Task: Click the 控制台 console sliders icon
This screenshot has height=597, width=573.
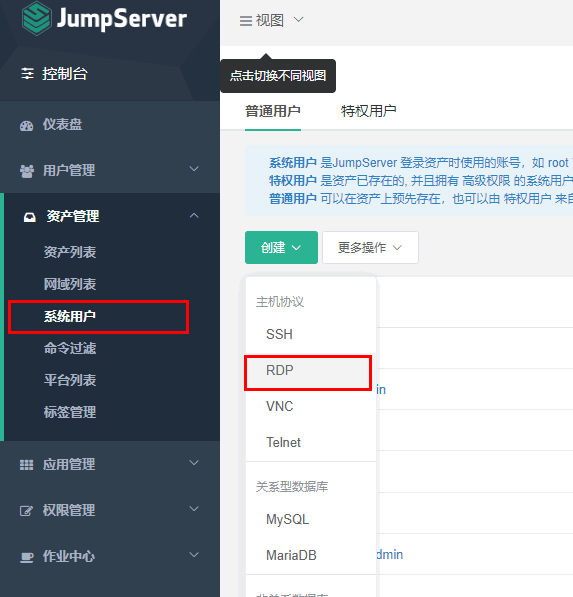Action: 27,73
